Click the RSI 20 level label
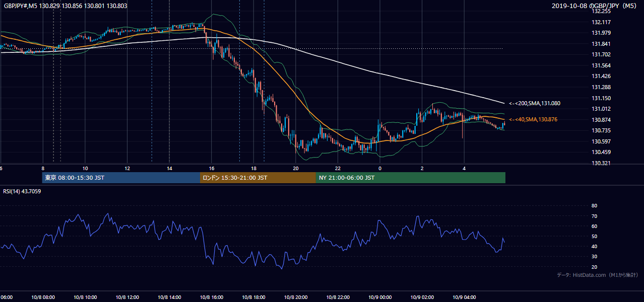Image resolution: width=644 pixels, height=302 pixels. [594, 267]
